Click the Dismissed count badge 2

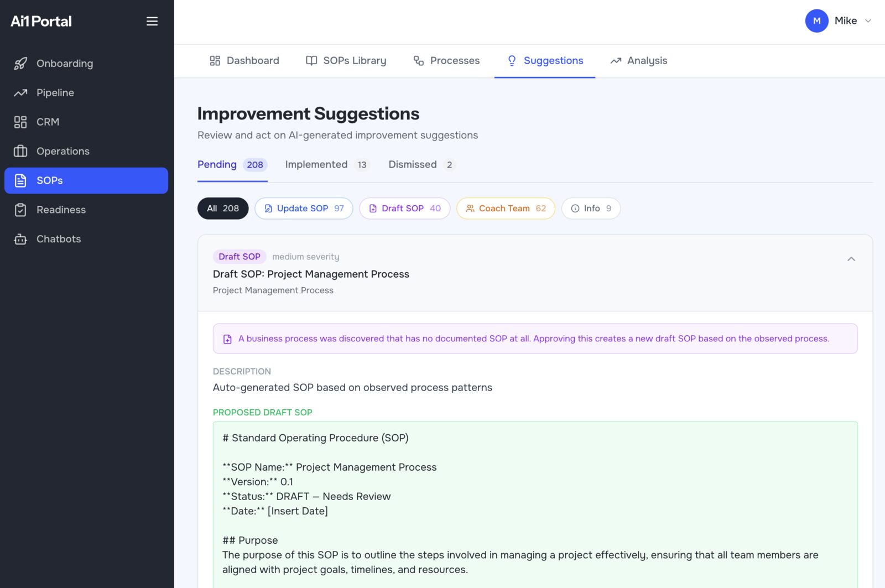pos(449,165)
